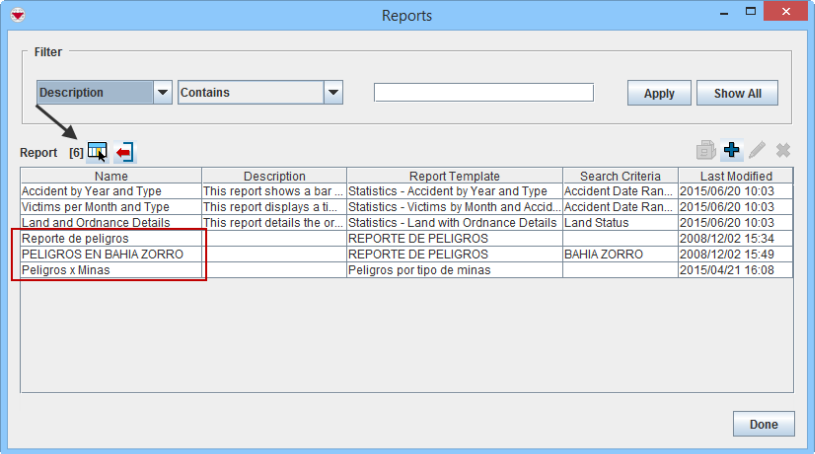Expand the Contains operator dropdown
Image resolution: width=815 pixels, height=454 pixels.
pyautogui.click(x=334, y=93)
